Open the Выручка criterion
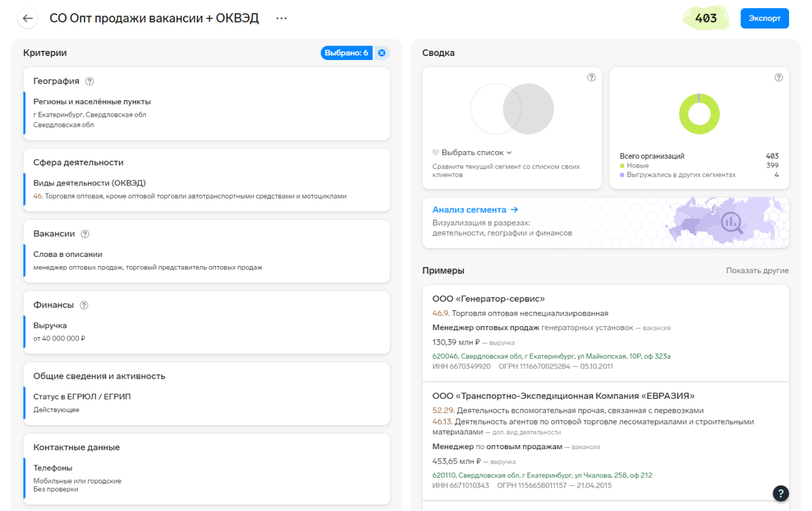The width and height of the screenshot is (812, 511). (50, 326)
